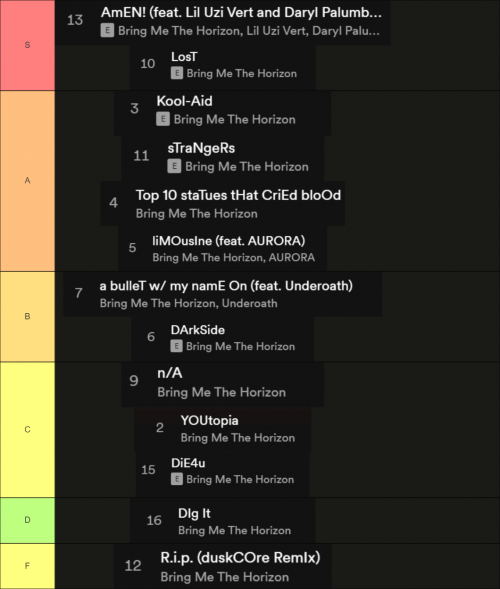This screenshot has height=589, width=500.
Task: Open the Top 10 staTues tHat CriEd bloOd track
Action: click(x=222, y=204)
